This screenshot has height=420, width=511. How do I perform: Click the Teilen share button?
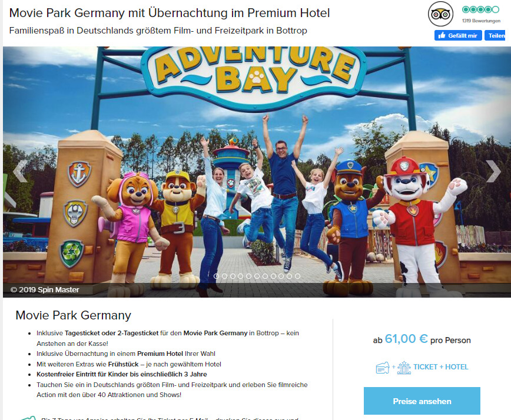[495, 35]
